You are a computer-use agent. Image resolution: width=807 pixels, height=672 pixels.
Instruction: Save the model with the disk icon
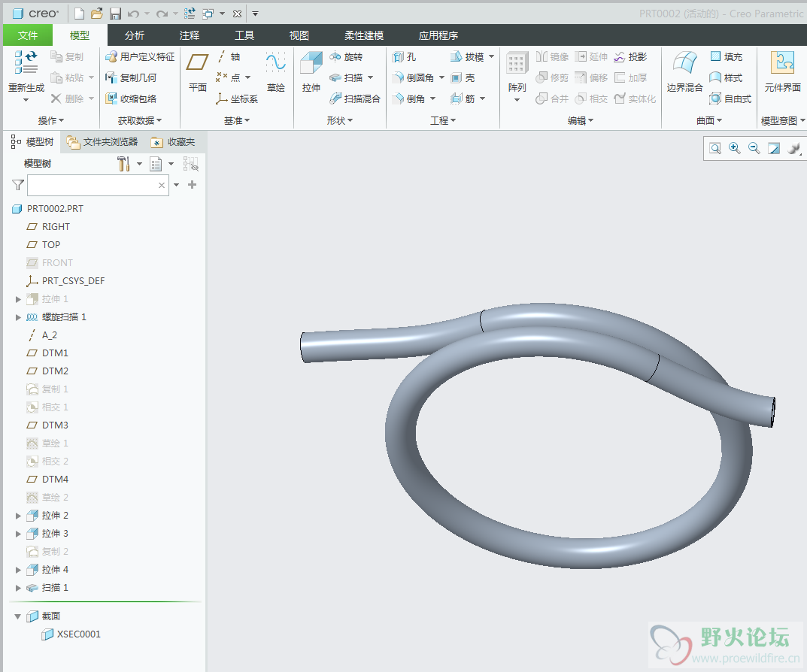point(115,14)
